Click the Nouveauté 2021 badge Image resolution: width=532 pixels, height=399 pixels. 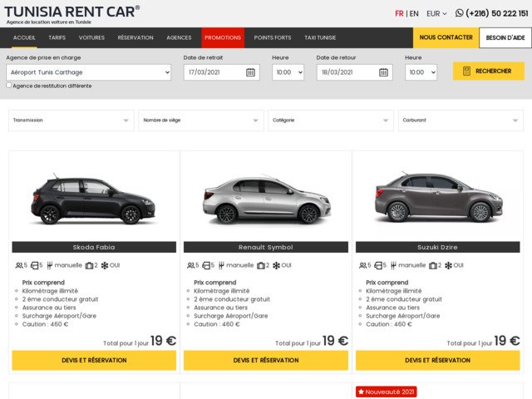point(386,392)
